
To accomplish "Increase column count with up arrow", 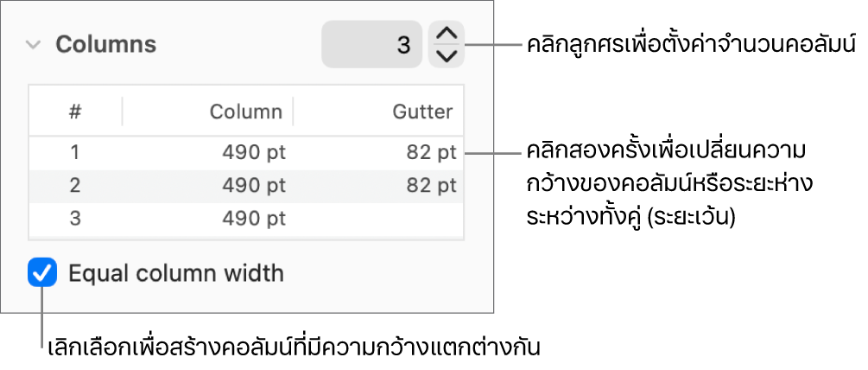I will (x=446, y=34).
